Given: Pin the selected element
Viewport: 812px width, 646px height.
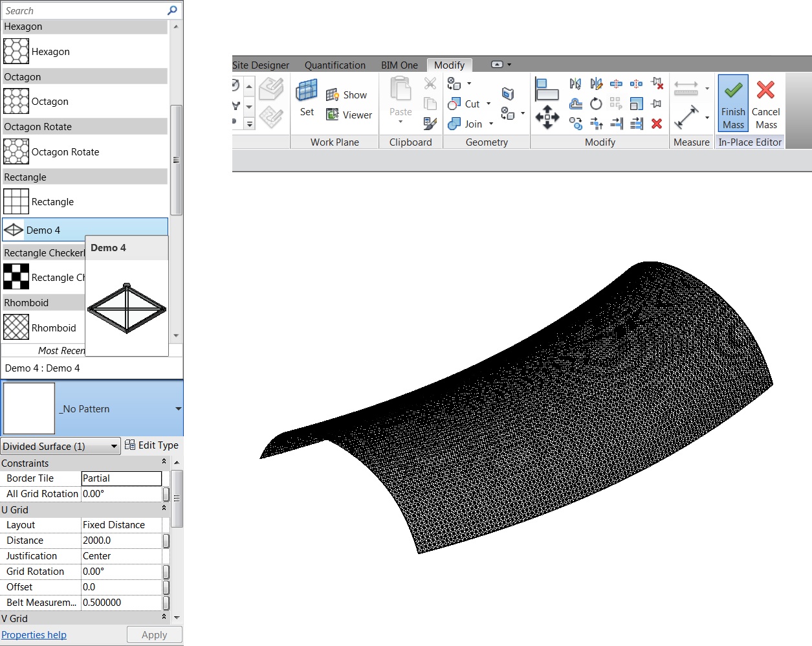Looking at the screenshot, I should coord(655,104).
